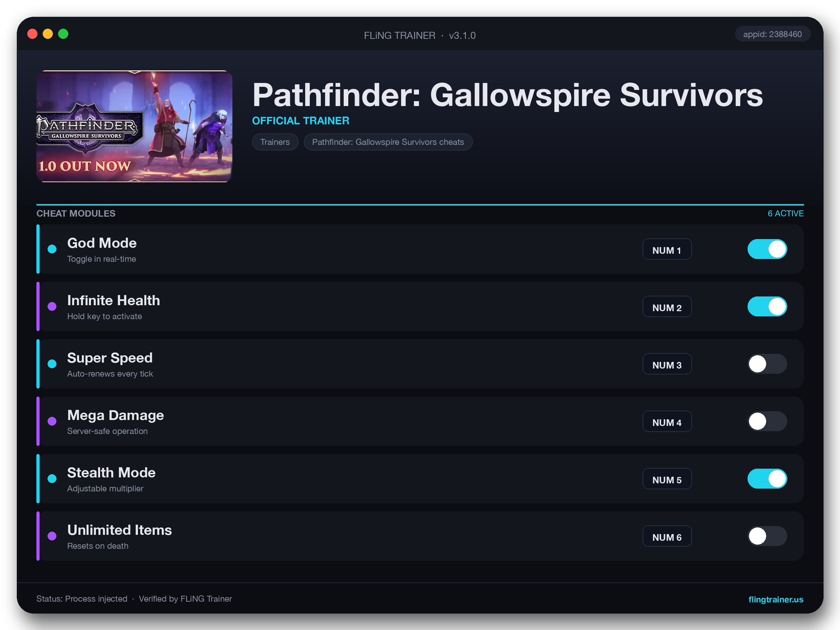The width and height of the screenshot is (840, 630).
Task: Click the CHEAT MODULES heading
Action: pos(76,213)
